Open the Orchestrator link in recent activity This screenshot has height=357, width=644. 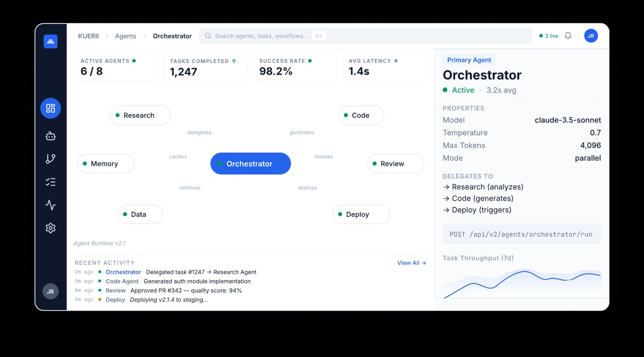[x=123, y=272]
